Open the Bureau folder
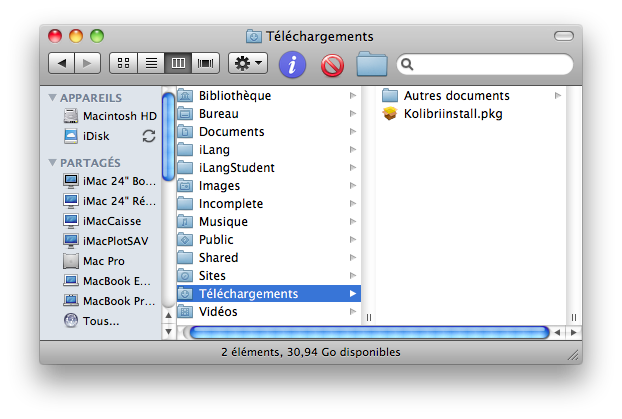The image size is (622, 419). (x=269, y=113)
